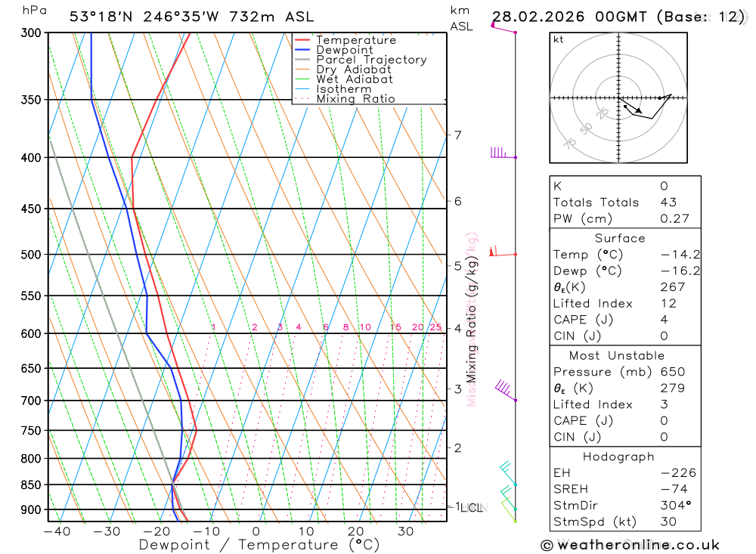This screenshot has width=756, height=554.
Task: Click the K index value row
Action: tap(625, 186)
